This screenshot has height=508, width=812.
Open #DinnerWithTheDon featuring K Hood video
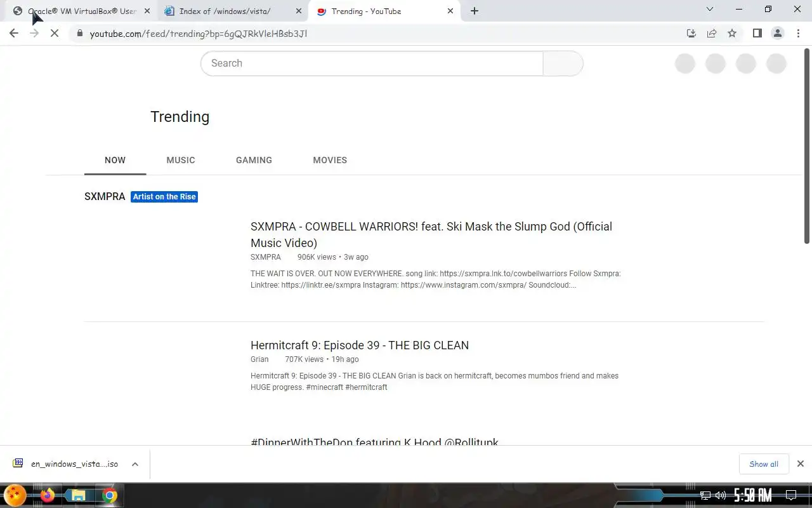(x=374, y=442)
